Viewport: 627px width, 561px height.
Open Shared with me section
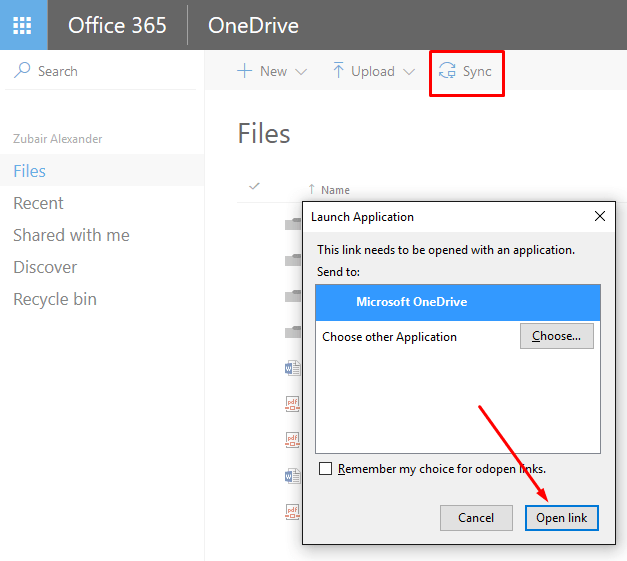[x=71, y=235]
